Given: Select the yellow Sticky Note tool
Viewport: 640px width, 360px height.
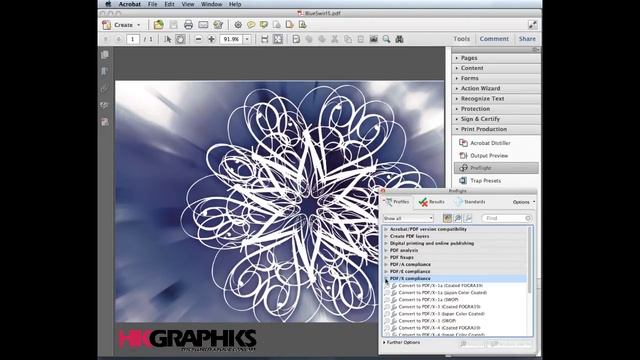Looking at the screenshot, I should click(251, 25).
